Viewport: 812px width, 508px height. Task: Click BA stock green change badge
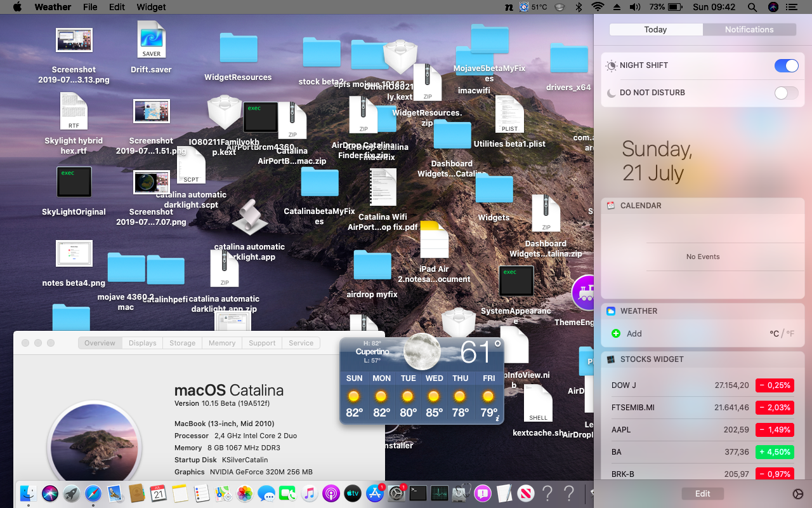pos(775,452)
